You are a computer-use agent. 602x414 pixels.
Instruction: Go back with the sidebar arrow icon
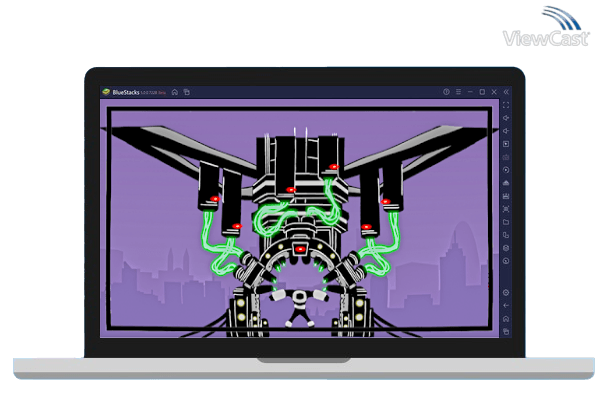click(x=506, y=306)
